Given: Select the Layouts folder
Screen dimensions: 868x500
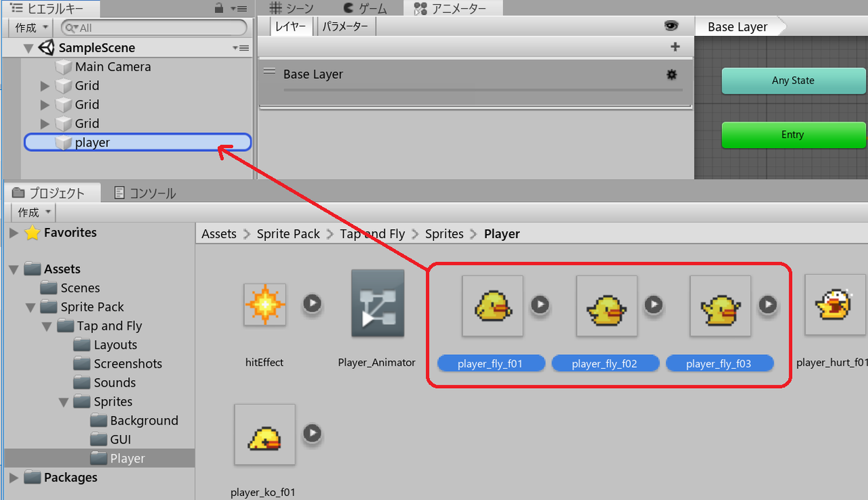Looking at the screenshot, I should [x=106, y=345].
